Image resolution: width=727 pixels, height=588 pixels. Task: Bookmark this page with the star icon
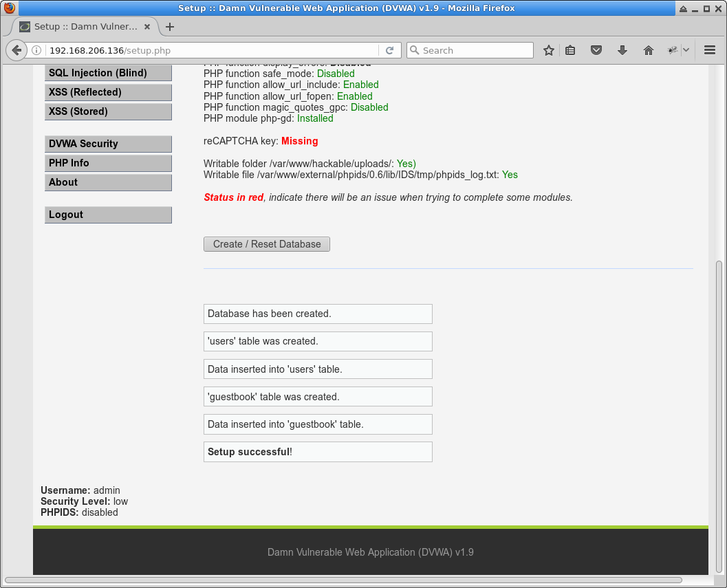548,50
